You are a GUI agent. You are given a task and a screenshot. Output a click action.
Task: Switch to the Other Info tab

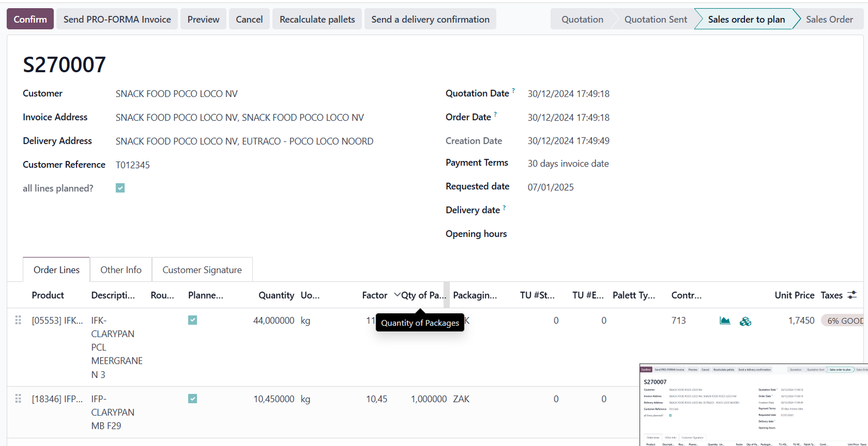pyautogui.click(x=120, y=270)
